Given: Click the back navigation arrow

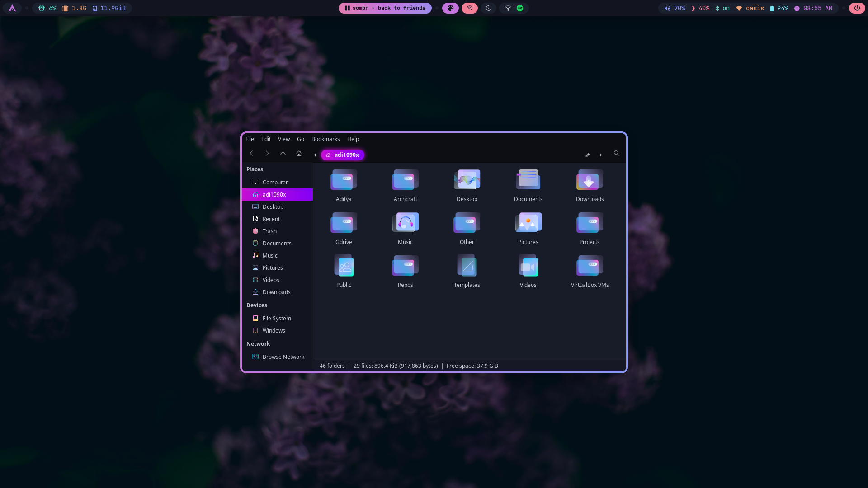Looking at the screenshot, I should click(x=251, y=154).
